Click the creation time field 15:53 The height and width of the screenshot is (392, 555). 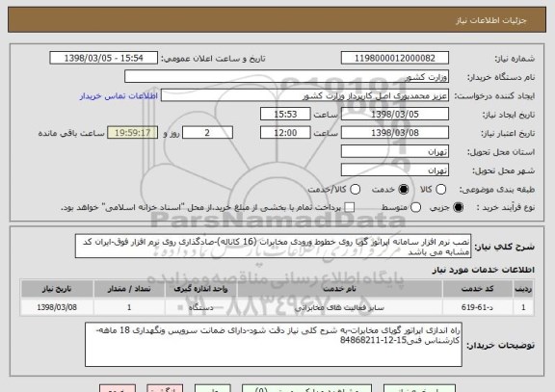(285, 114)
